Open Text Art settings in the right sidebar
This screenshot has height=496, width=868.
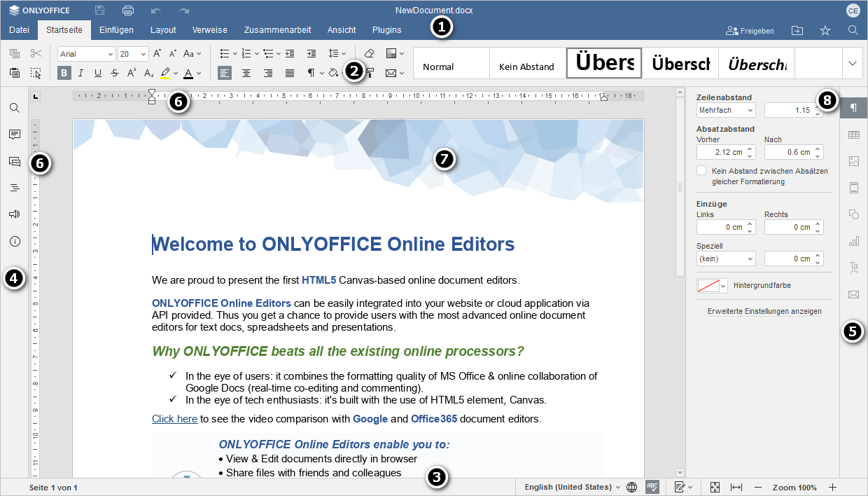853,268
